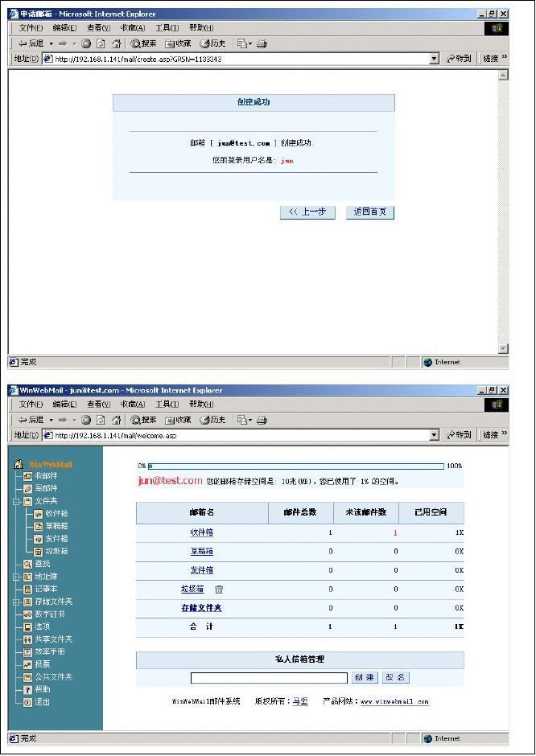The image size is (536, 756).
Task: Click the 返回首页 button
Action: (x=370, y=212)
